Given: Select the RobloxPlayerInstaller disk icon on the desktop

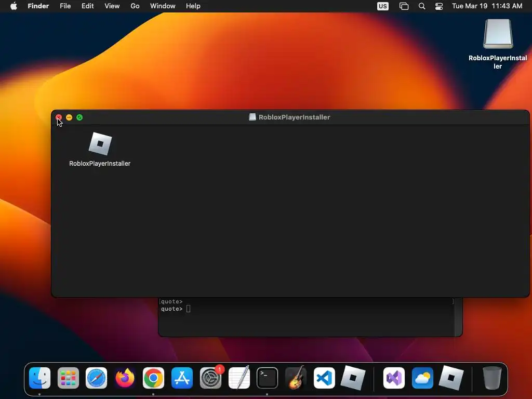Looking at the screenshot, I should pos(498,34).
